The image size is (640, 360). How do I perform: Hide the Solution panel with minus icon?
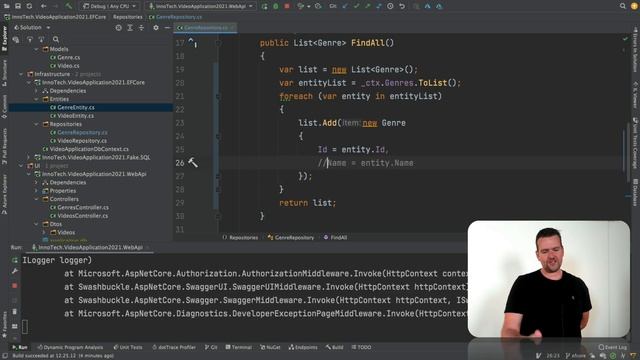(x=167, y=28)
